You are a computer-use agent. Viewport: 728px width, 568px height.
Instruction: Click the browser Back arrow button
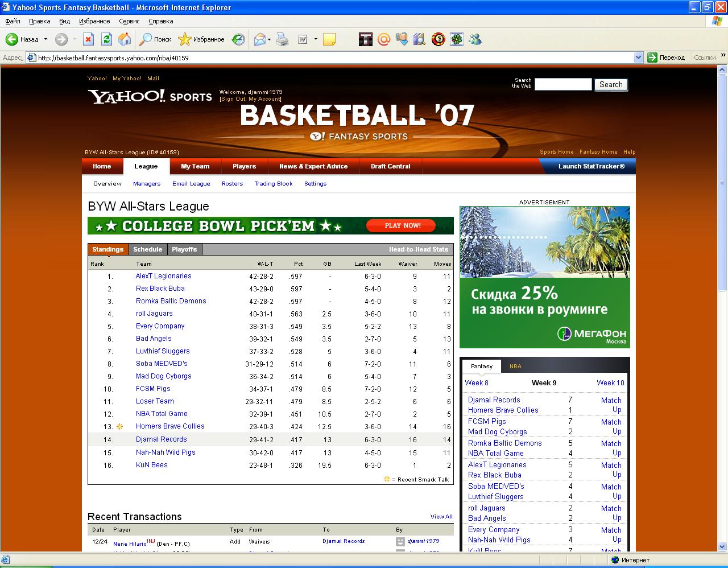13,39
